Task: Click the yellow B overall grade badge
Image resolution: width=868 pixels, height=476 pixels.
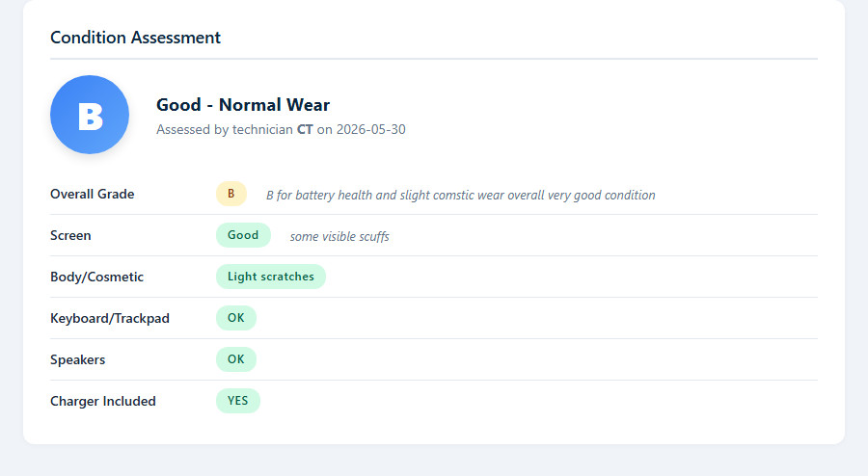Action: 231,194
